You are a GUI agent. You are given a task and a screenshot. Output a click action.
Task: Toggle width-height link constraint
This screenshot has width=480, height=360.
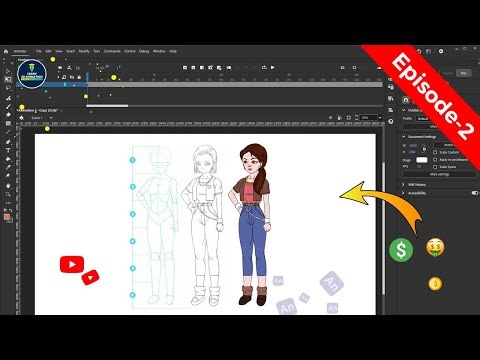click(x=423, y=148)
